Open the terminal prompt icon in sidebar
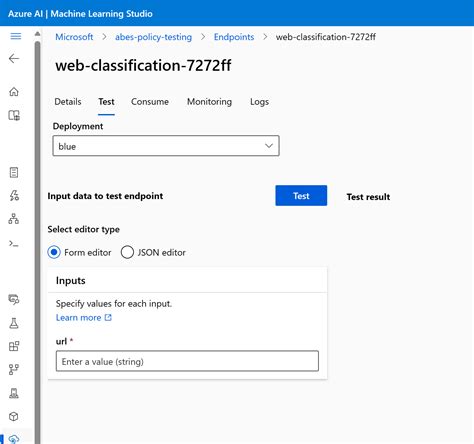The height and width of the screenshot is (444, 474). pyautogui.click(x=14, y=244)
